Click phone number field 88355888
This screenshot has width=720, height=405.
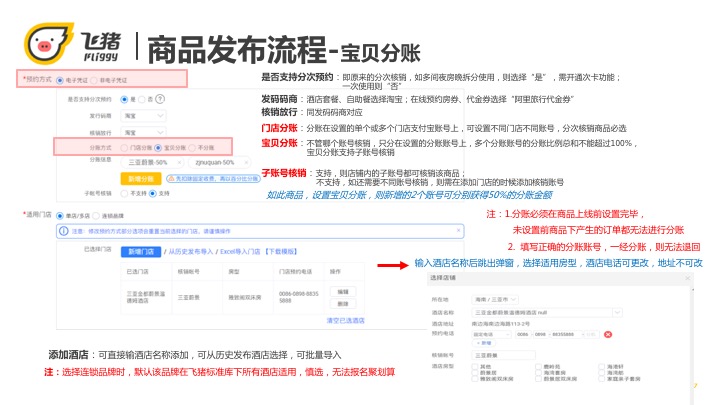(x=567, y=334)
